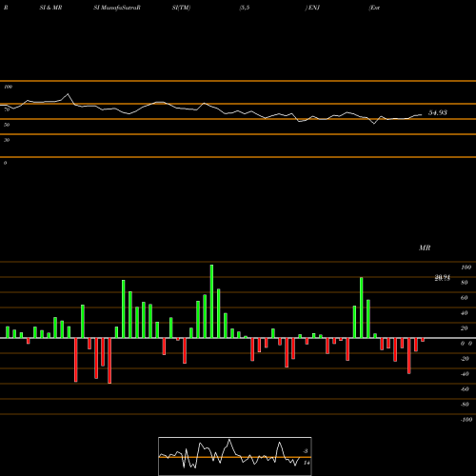Click the RSI axis label 30
Image resolution: width=476 pixels, height=476 pixels.
click(x=7, y=140)
